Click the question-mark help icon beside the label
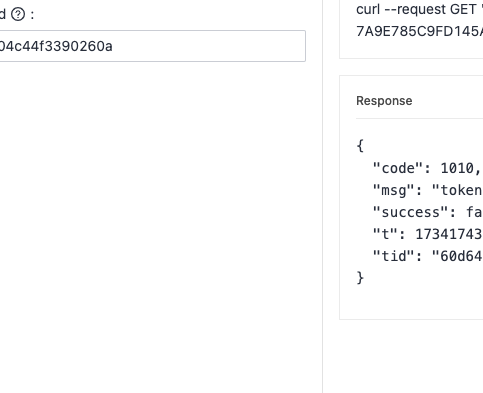This screenshot has height=393, width=483. [x=18, y=14]
